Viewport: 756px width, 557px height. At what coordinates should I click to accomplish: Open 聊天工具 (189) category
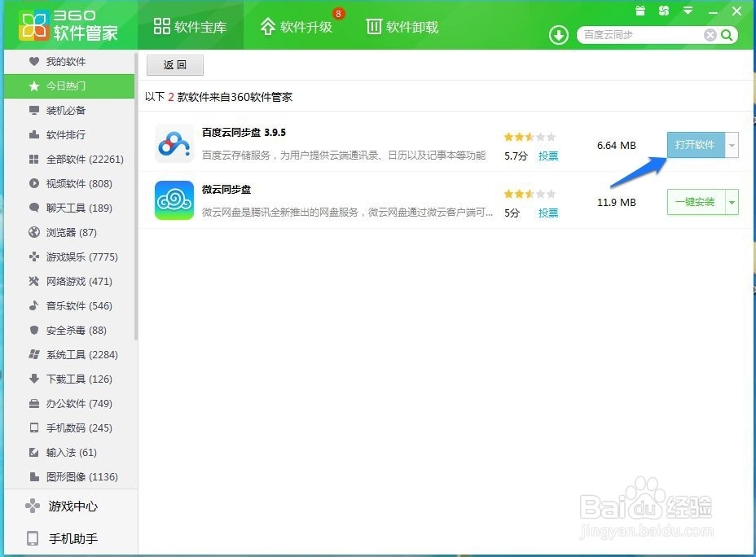click(69, 208)
